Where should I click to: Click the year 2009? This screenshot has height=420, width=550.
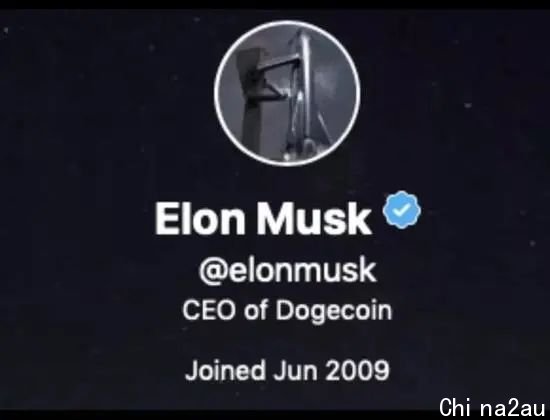[x=357, y=370]
